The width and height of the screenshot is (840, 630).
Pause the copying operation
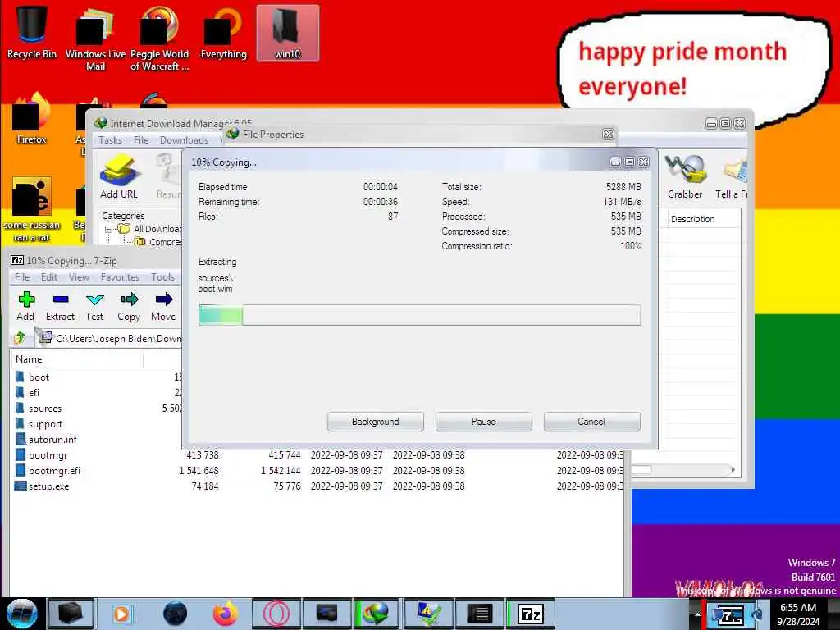point(484,422)
